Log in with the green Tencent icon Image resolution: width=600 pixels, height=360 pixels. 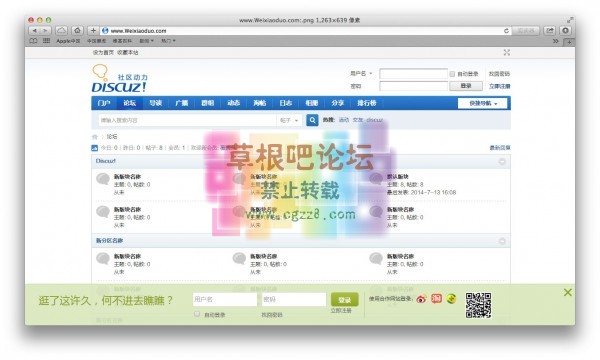[452, 298]
